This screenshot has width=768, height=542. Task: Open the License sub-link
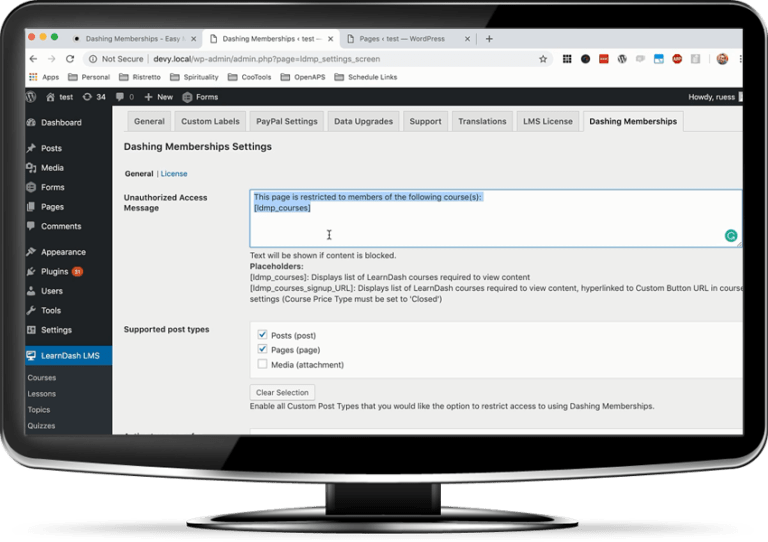(x=174, y=174)
